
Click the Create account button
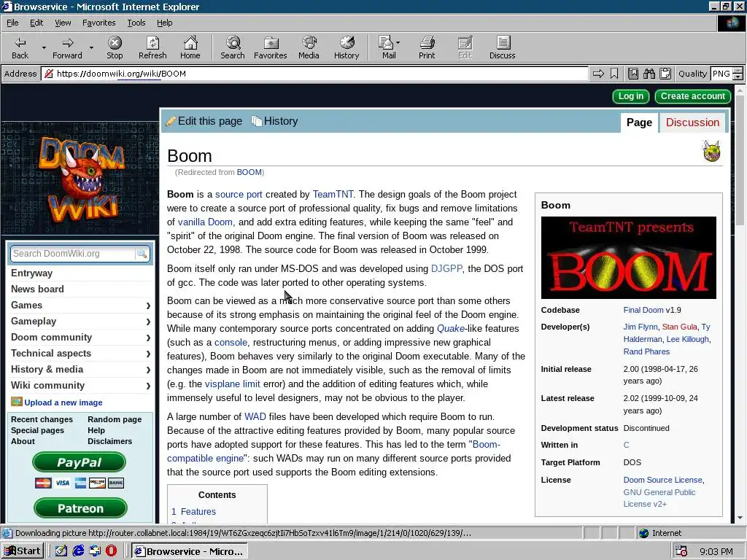coord(693,96)
